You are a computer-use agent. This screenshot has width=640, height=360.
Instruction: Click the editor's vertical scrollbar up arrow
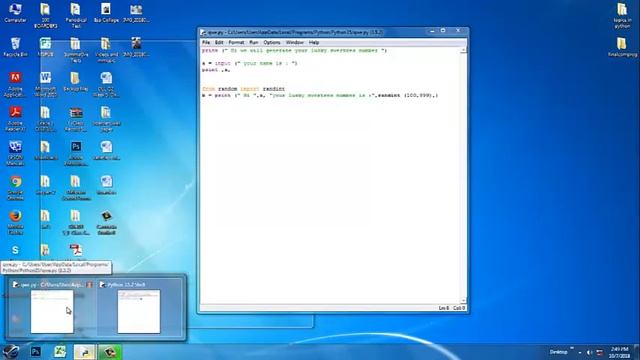pos(463,51)
